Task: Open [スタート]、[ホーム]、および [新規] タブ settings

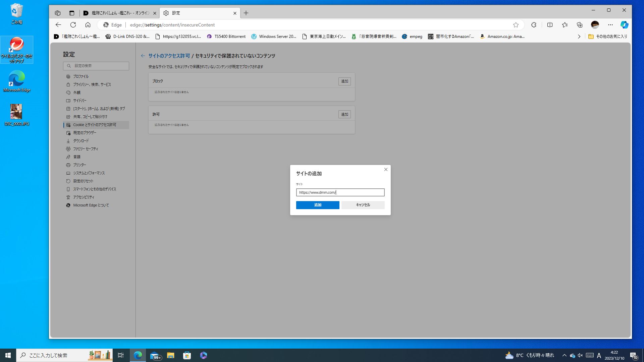Action: [x=96, y=109]
